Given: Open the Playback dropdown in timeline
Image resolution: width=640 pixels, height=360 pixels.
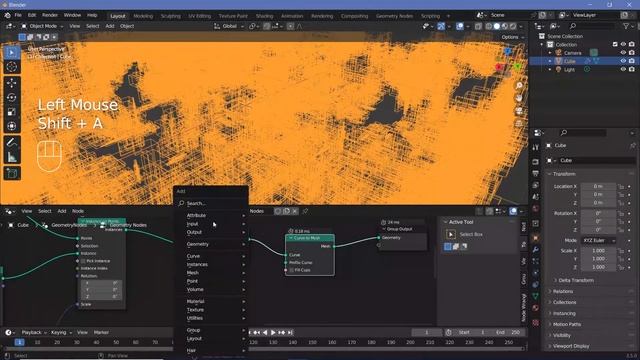Looking at the screenshot, I should pos(33,333).
